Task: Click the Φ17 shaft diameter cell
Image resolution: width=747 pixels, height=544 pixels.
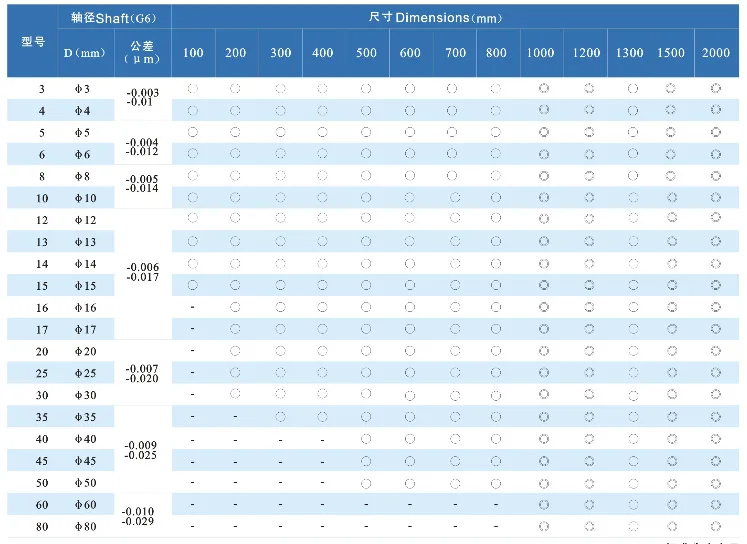Action: [x=85, y=330]
